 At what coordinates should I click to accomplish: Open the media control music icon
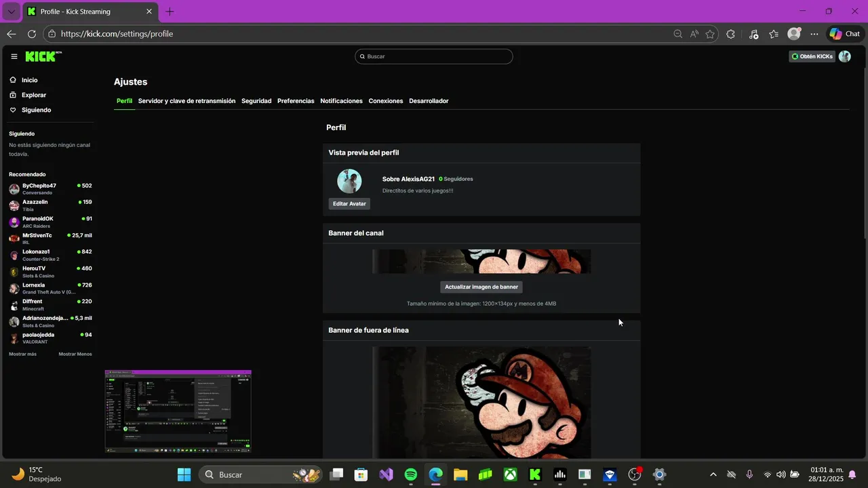(753, 34)
